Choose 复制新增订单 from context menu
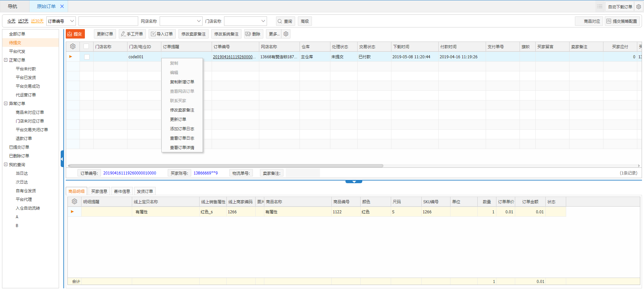The height and width of the screenshot is (290, 644). coord(182,82)
